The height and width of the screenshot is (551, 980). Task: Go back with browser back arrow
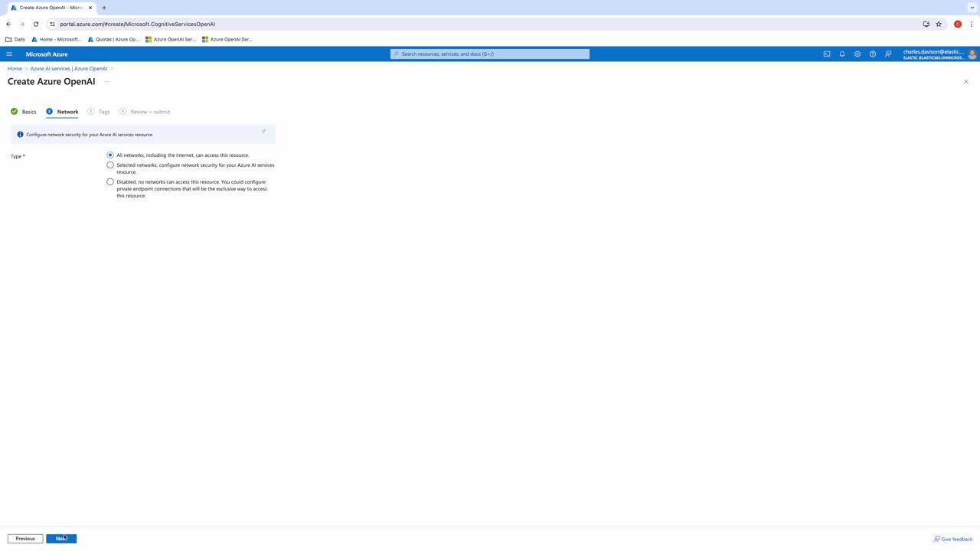pyautogui.click(x=8, y=24)
